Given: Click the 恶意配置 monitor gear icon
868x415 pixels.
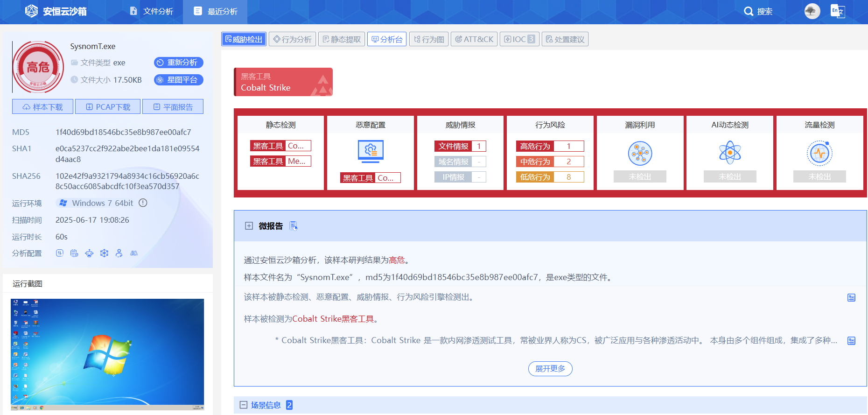Looking at the screenshot, I should click(371, 151).
